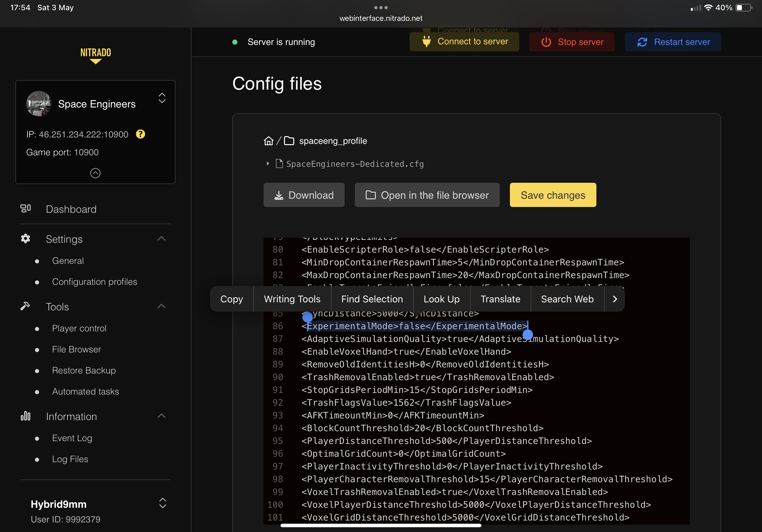Collapse the Tools section chevron
Viewport: 762px width, 532px height.
pyautogui.click(x=161, y=306)
